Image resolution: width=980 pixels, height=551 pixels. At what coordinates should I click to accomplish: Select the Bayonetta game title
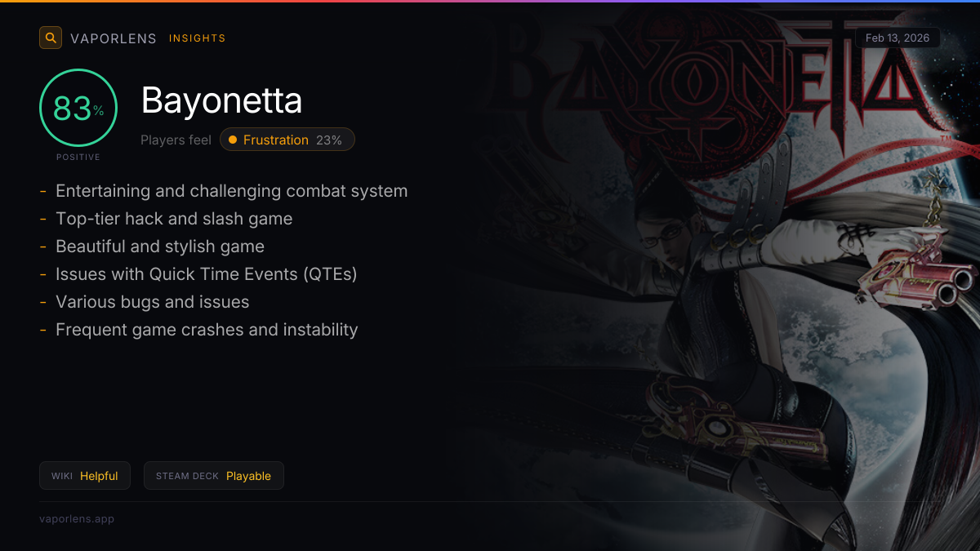(x=221, y=101)
